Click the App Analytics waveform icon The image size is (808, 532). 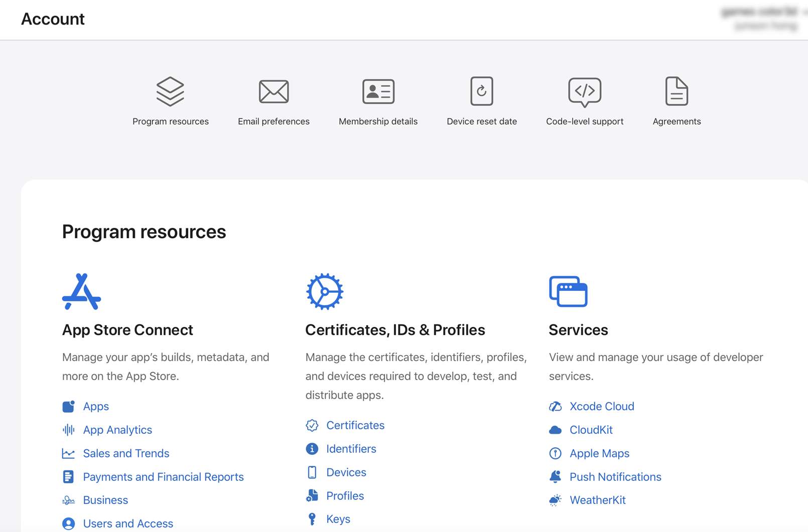(x=69, y=430)
